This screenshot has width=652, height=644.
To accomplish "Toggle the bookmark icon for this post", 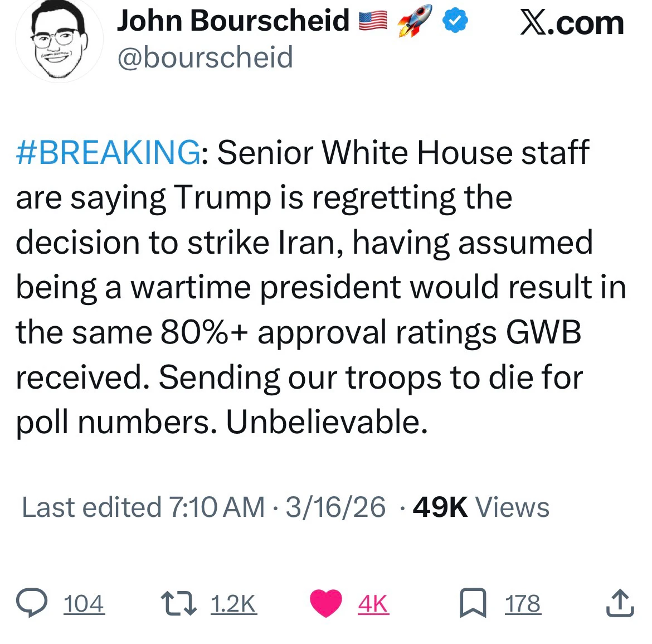I will point(473,604).
